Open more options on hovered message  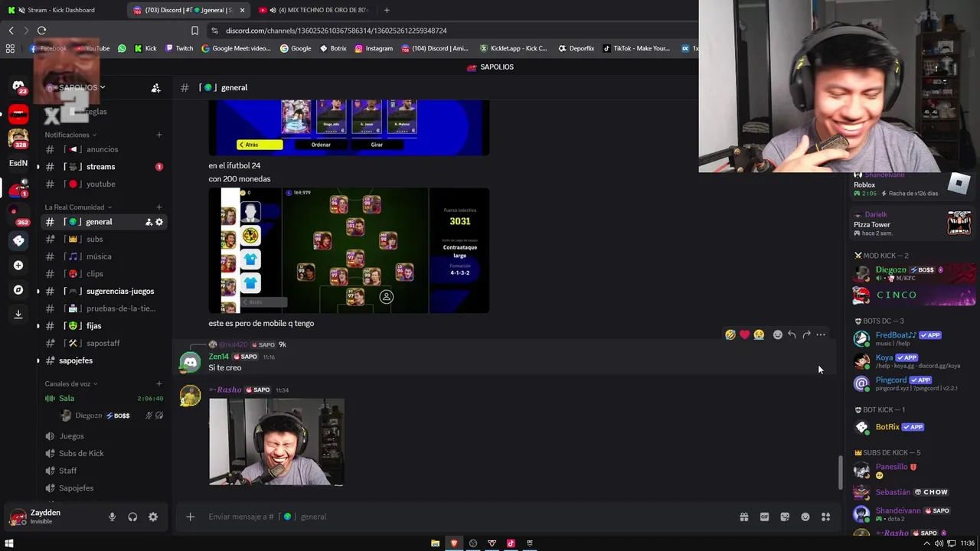(821, 334)
